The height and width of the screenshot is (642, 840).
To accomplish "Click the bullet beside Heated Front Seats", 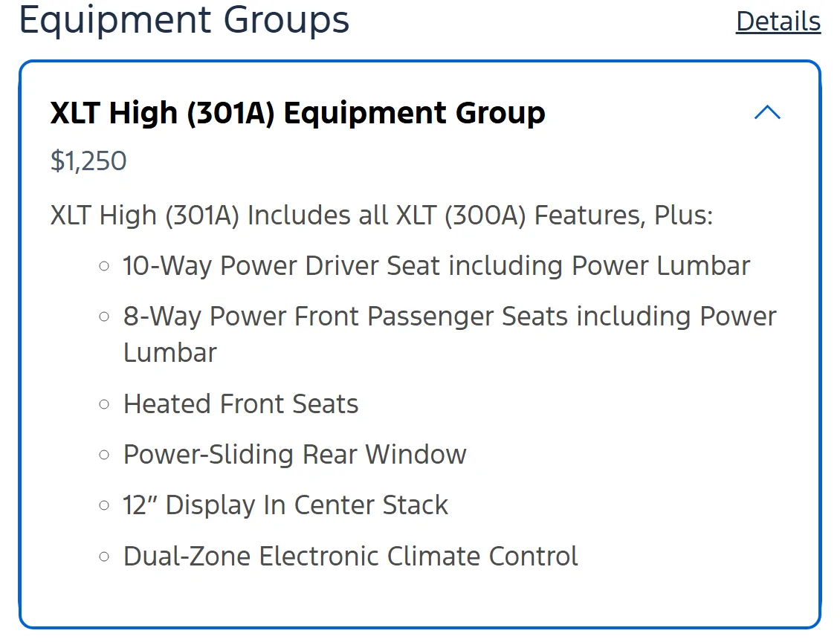I will 105,404.
